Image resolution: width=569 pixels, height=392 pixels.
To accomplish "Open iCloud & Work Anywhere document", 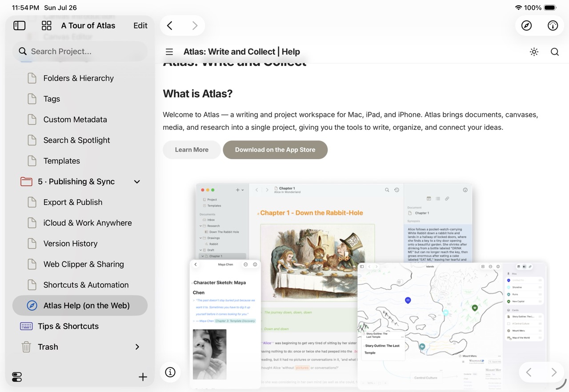I will point(80,223).
